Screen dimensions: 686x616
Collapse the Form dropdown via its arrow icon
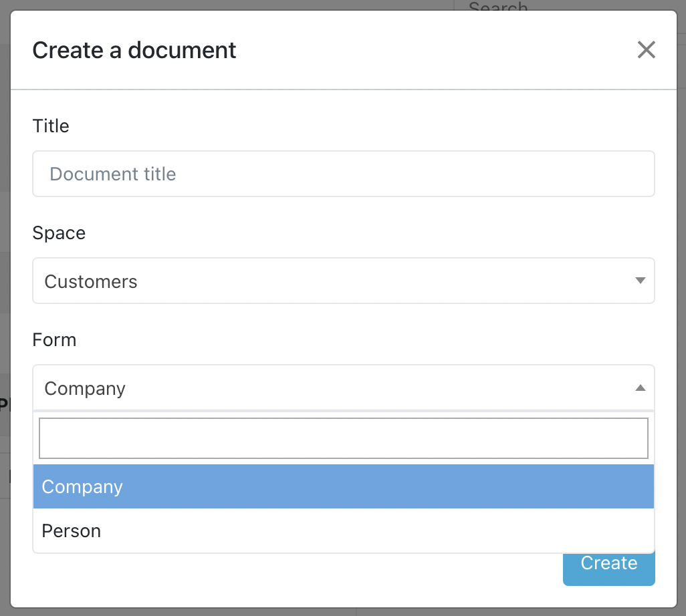click(640, 388)
